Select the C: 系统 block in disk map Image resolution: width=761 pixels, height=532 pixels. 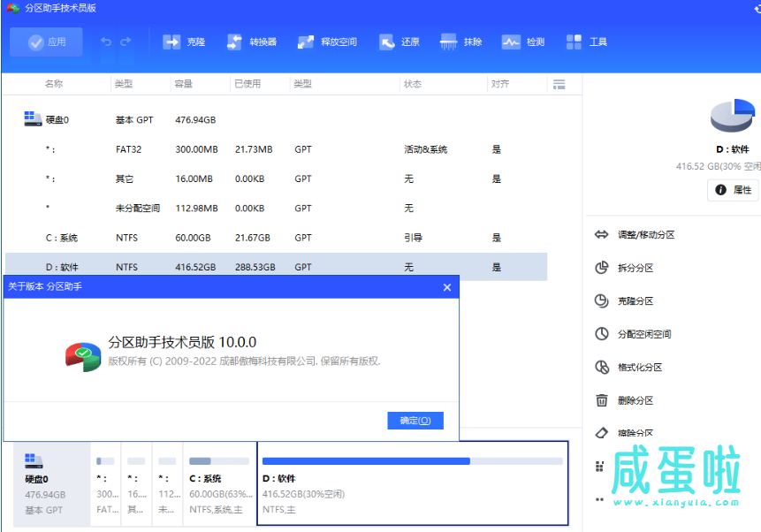[x=219, y=484]
